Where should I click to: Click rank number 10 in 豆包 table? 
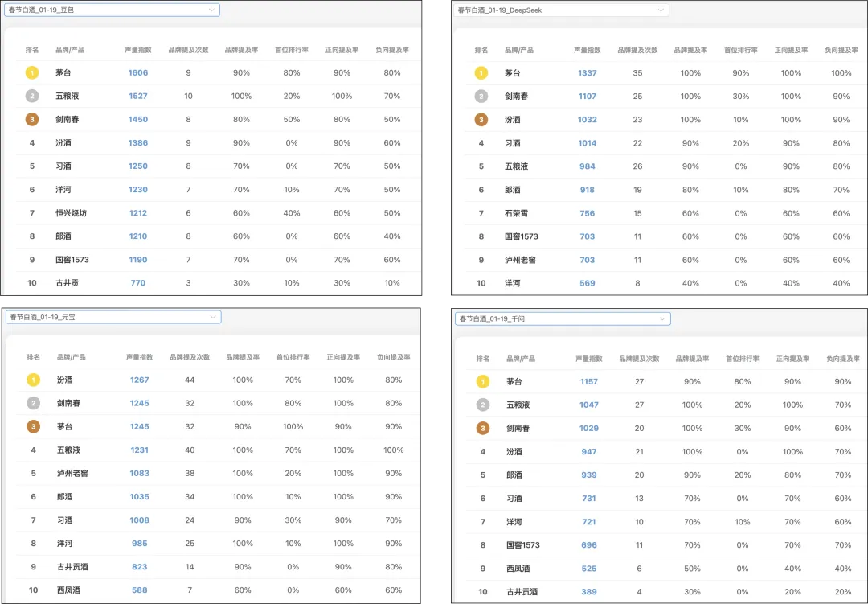[32, 282]
